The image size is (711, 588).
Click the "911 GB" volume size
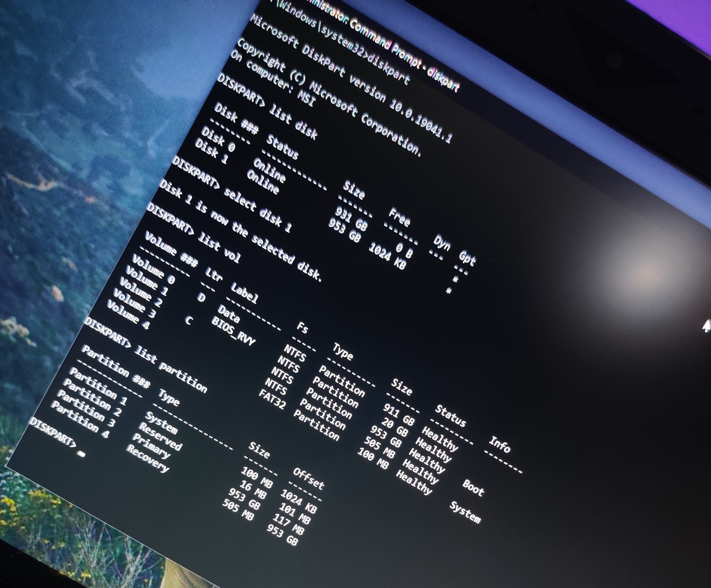[399, 415]
